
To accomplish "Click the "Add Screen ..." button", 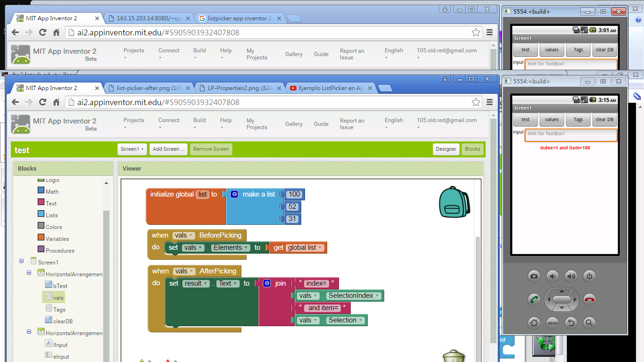I will coord(168,149).
